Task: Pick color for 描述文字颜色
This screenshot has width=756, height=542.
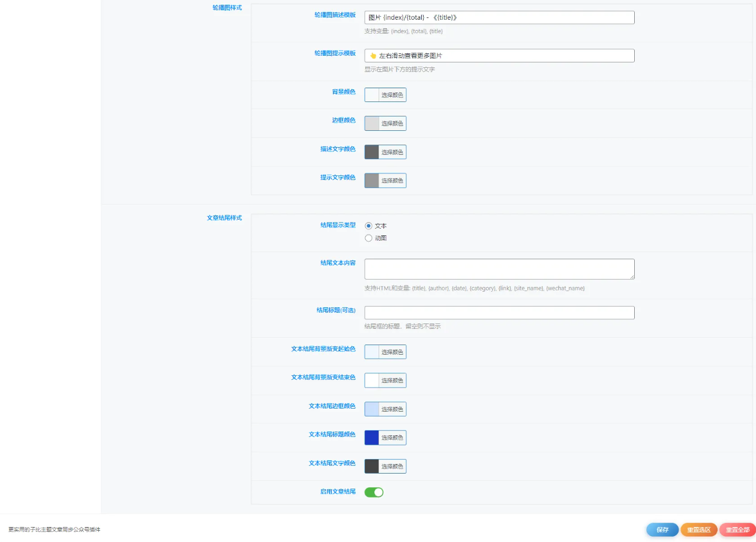Action: pyautogui.click(x=385, y=152)
